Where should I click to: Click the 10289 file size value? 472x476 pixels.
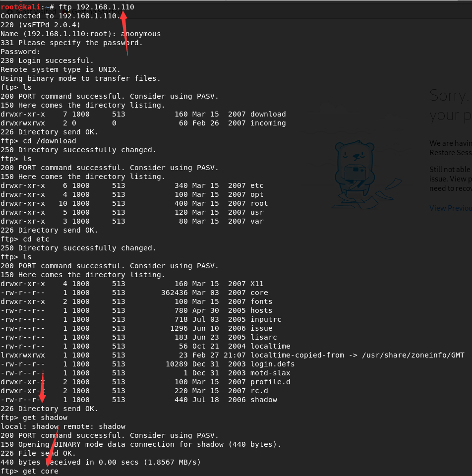177,364
